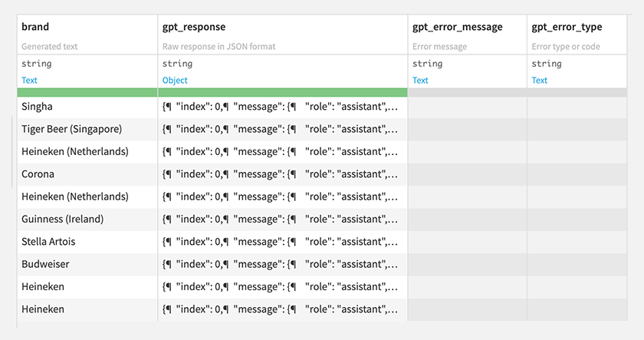
Task: Select the Budweiser brand cell
Action: (x=87, y=264)
